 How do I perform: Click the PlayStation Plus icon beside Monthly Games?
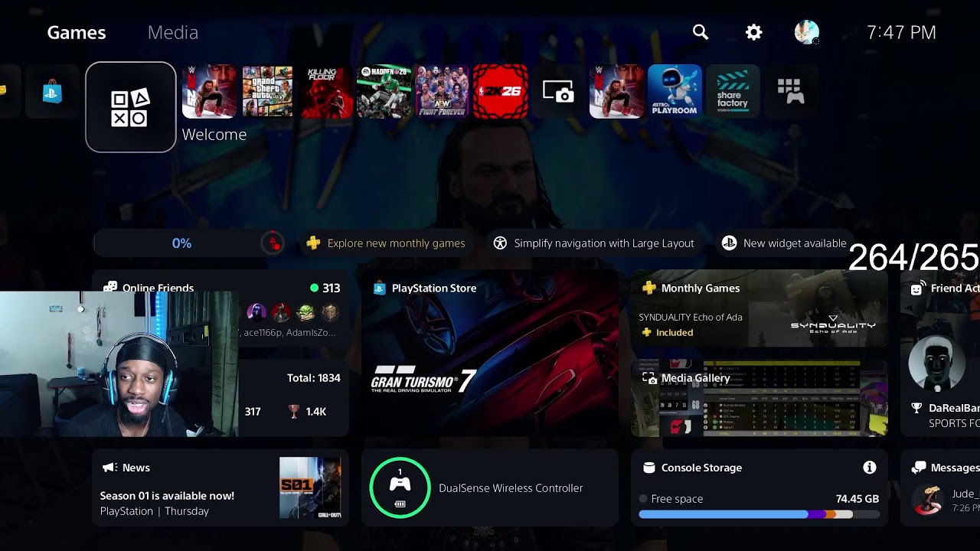(x=649, y=289)
